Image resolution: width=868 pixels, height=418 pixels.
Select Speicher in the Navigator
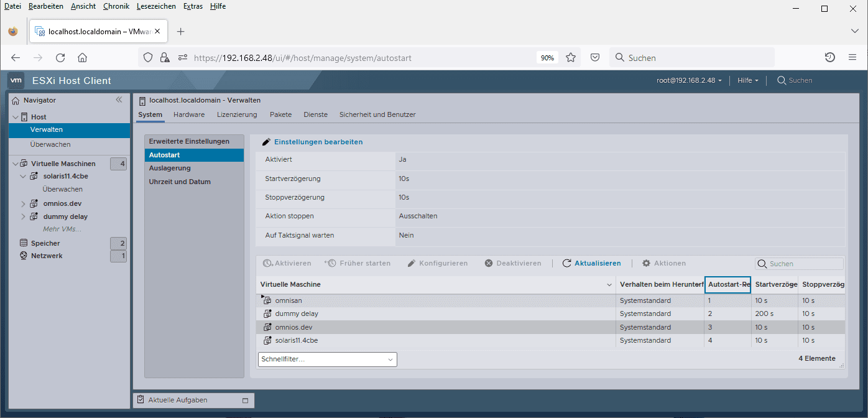[45, 243]
